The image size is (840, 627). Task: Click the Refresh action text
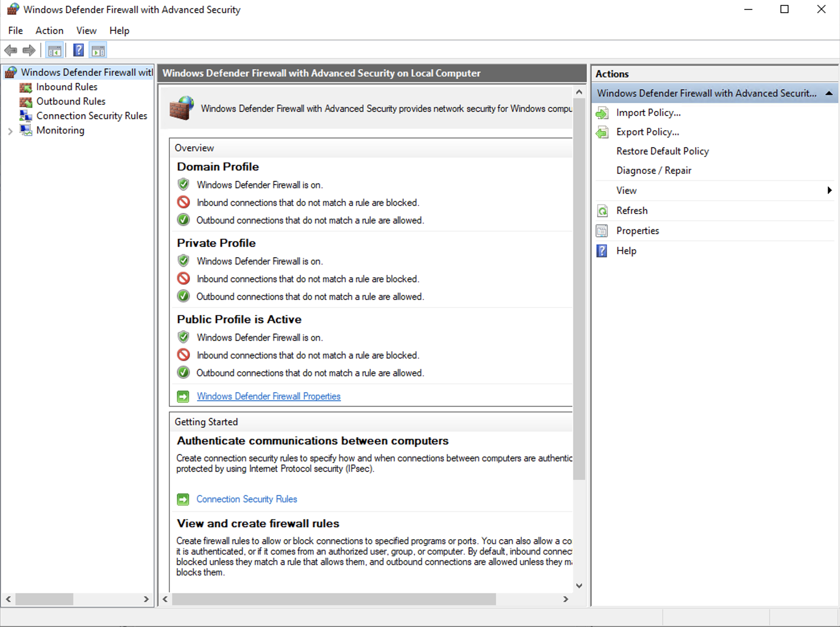pos(632,211)
